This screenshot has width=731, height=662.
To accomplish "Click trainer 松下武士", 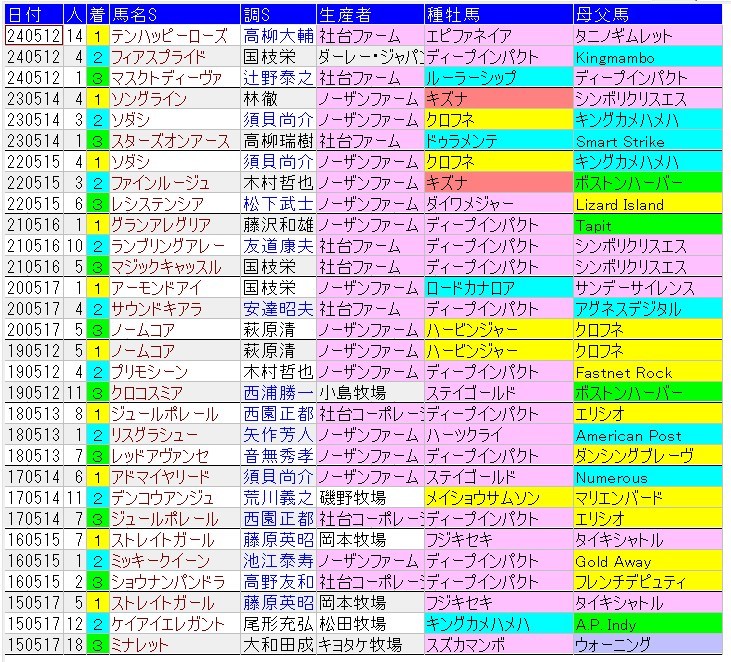I will (x=278, y=204).
